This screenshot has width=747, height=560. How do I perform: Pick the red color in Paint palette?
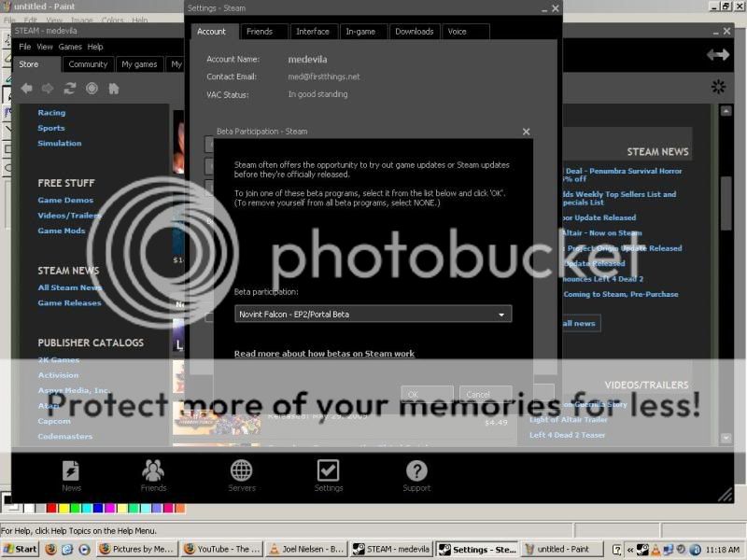(x=51, y=508)
